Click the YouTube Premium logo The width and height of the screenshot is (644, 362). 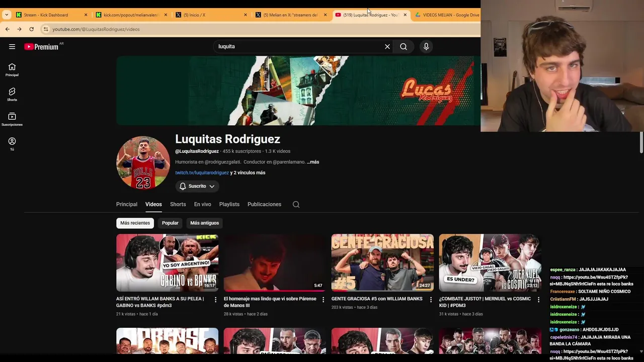[x=42, y=47]
